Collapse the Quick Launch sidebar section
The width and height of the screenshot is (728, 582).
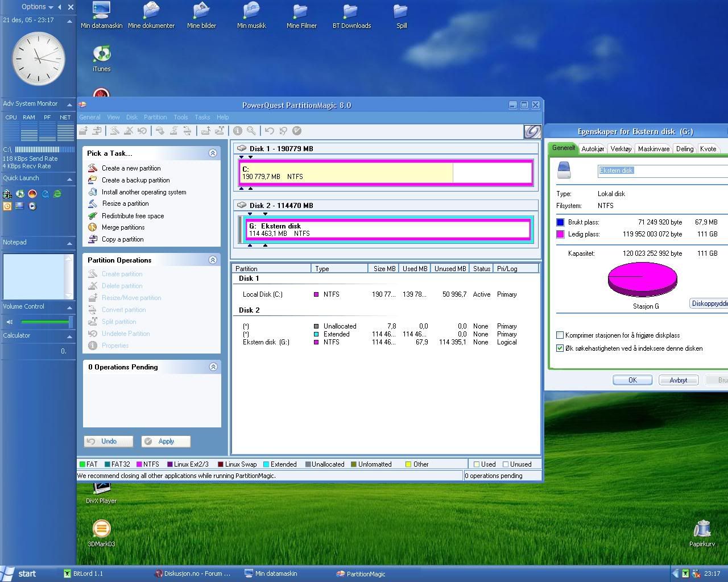(70, 179)
